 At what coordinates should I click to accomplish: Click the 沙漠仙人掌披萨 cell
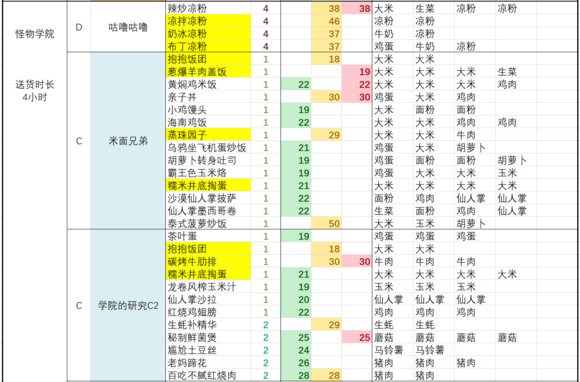pyautogui.click(x=209, y=198)
